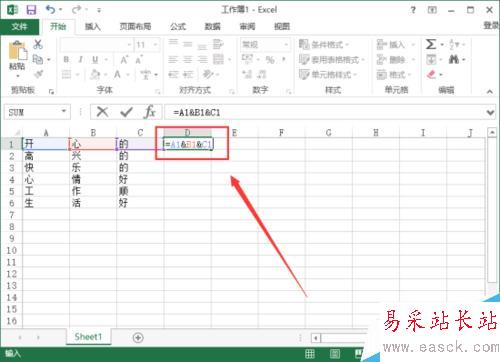Cancel formula entry with the X icon
Screen dimensions: 500x362
coord(102,112)
